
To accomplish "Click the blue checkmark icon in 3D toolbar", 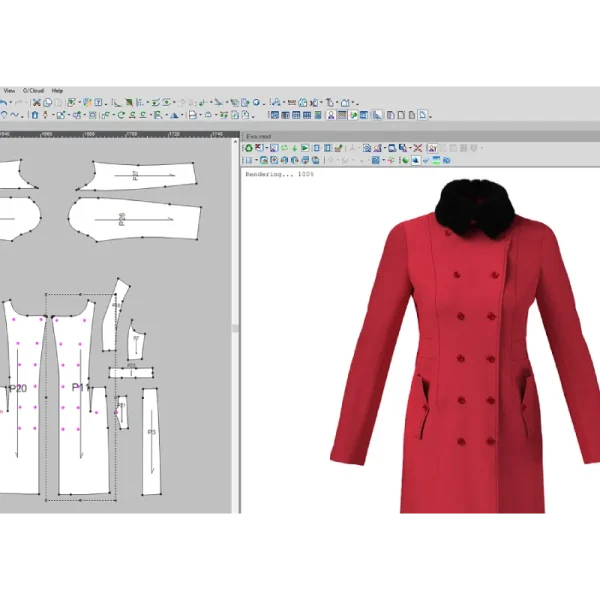I will tap(426, 160).
